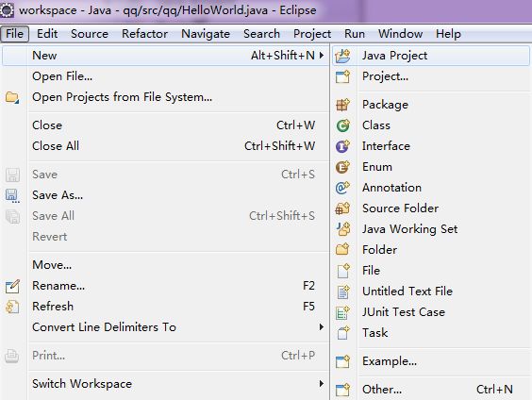Click the Refresh icon in File menu

pyautogui.click(x=12, y=307)
